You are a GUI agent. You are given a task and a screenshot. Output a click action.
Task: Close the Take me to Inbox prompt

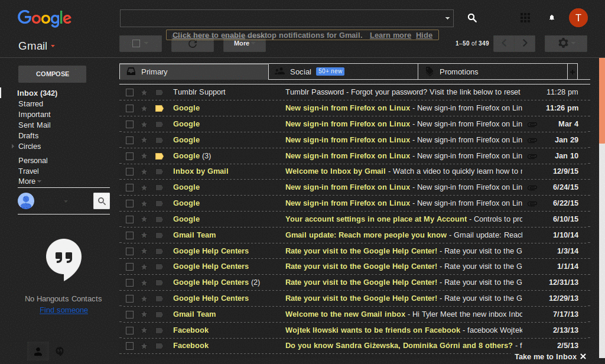pos(583,357)
